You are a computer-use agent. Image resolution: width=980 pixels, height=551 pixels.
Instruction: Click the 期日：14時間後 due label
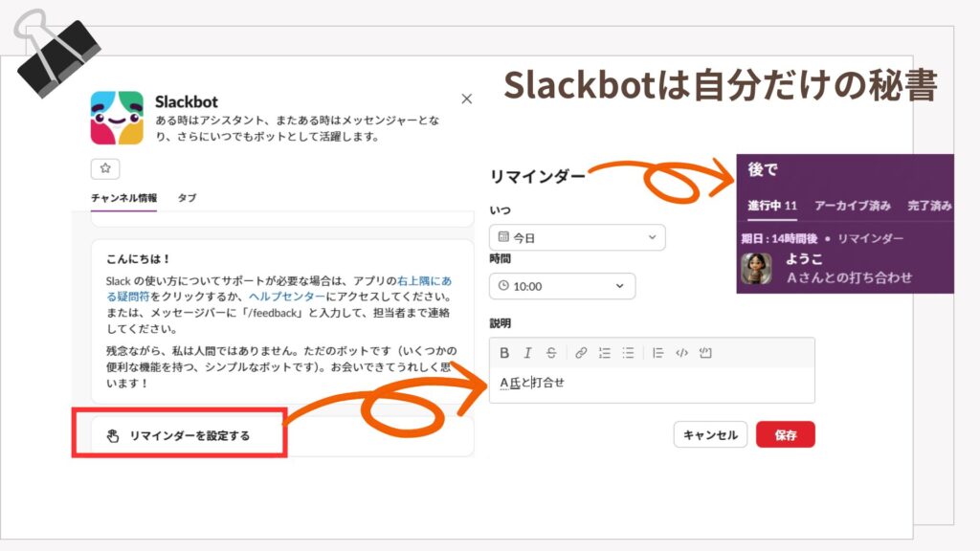pos(779,238)
